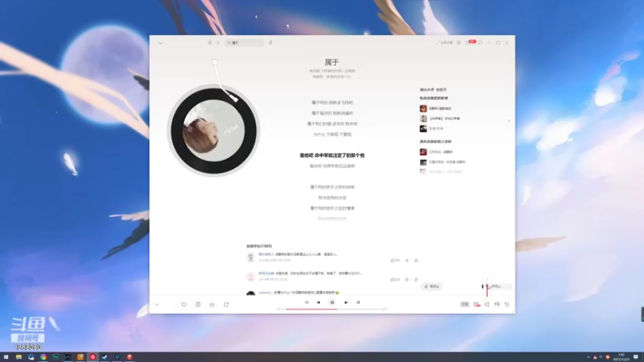Share the current song
The image size is (644, 362).
226,305
